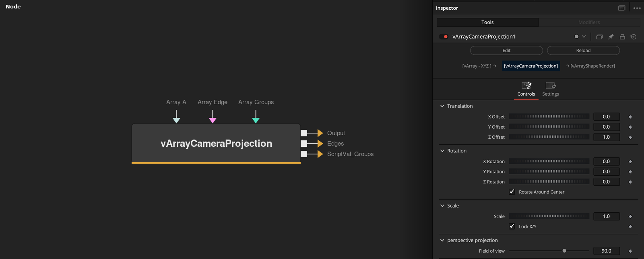
Task: Toggle the Lock X/Y keyframe diamond
Action: click(x=630, y=227)
